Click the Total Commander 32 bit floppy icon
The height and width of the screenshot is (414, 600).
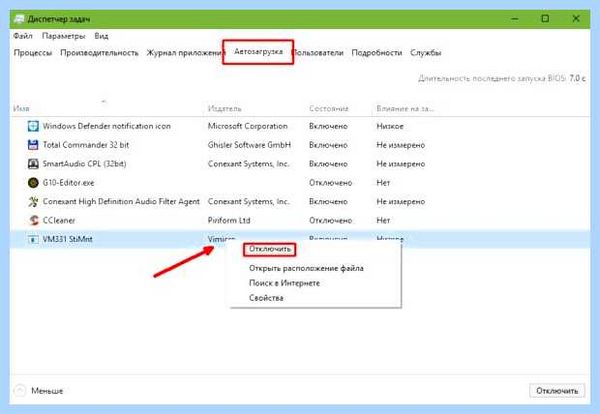click(33, 145)
